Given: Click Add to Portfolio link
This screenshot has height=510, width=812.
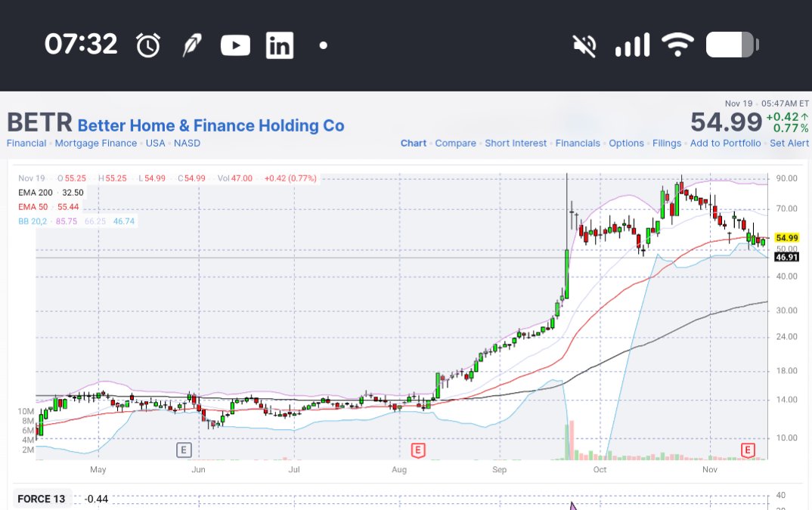Looking at the screenshot, I should pyautogui.click(x=725, y=144).
